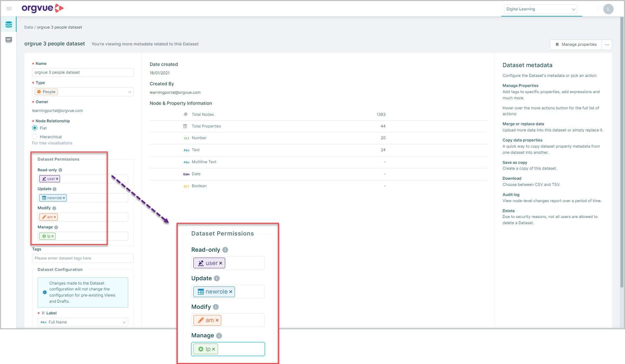Click the Modify info icon
The width and height of the screenshot is (625, 364).
(54, 208)
